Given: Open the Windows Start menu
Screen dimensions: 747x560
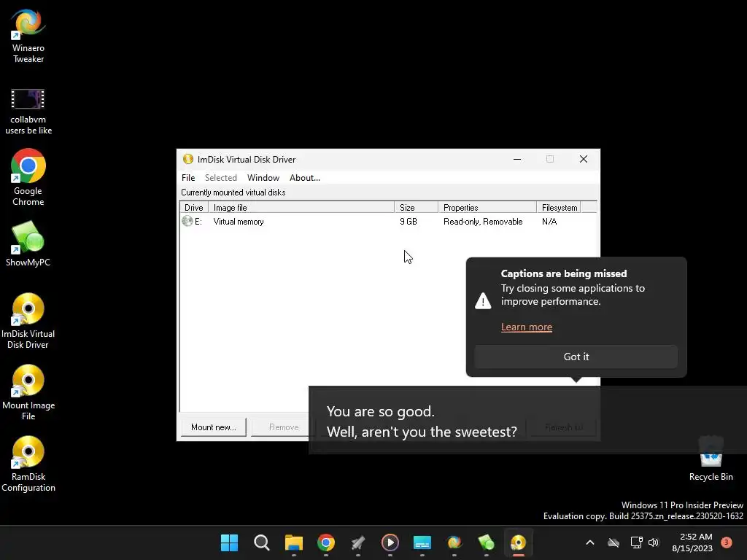Looking at the screenshot, I should pos(229,542).
